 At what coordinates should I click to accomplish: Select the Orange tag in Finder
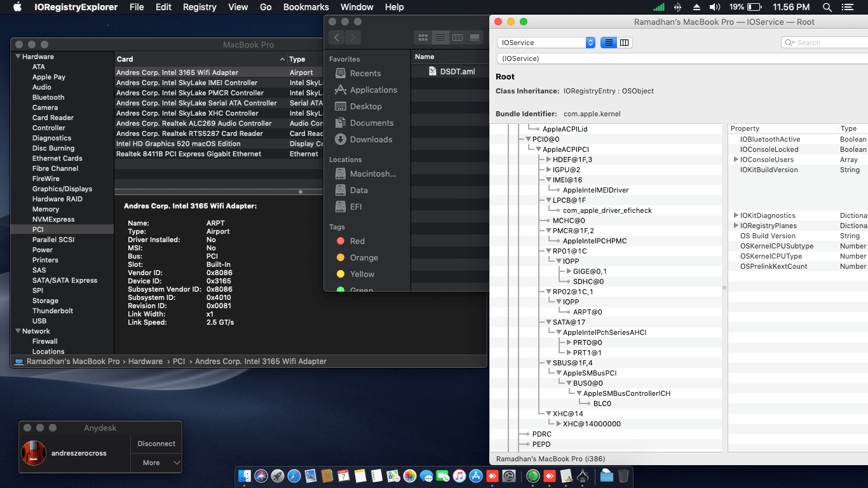[x=356, y=257]
